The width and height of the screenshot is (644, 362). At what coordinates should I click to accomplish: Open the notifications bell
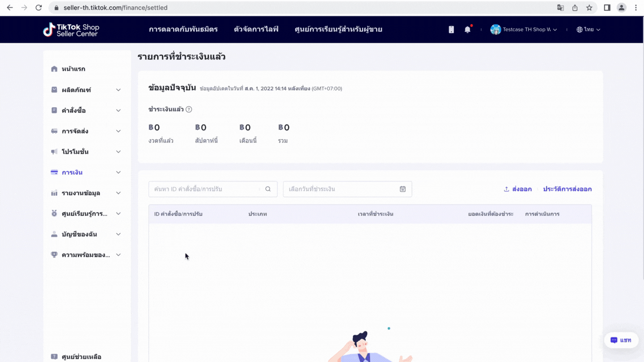coord(467,29)
